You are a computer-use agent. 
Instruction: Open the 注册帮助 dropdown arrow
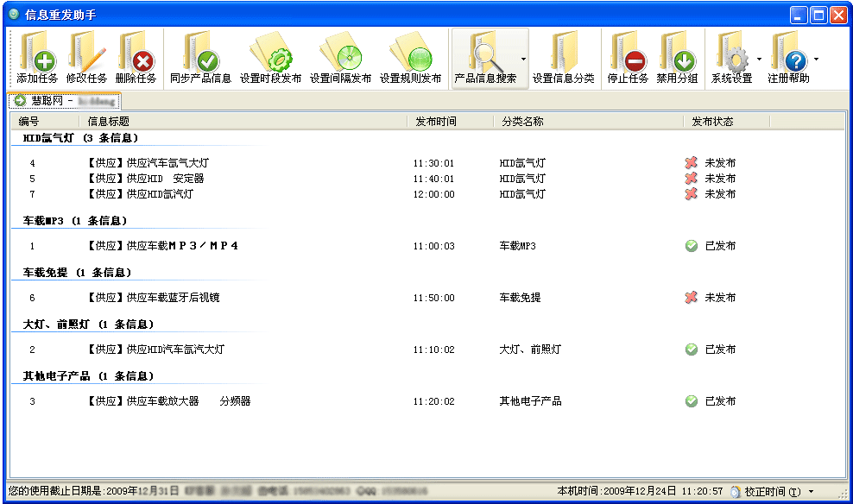coord(816,59)
